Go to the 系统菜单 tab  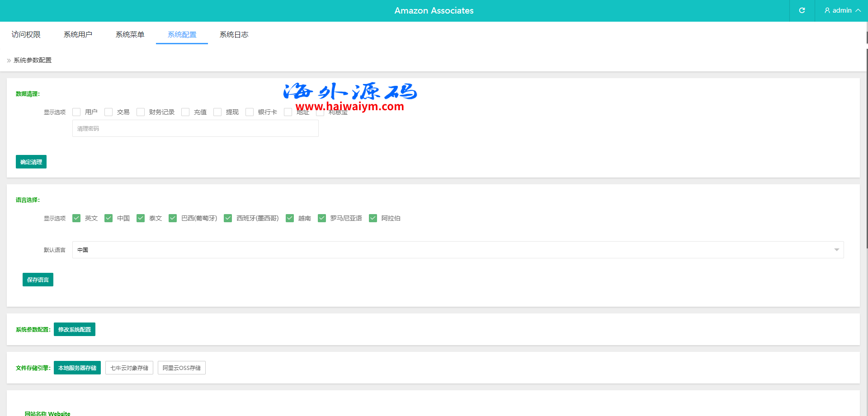click(x=130, y=35)
